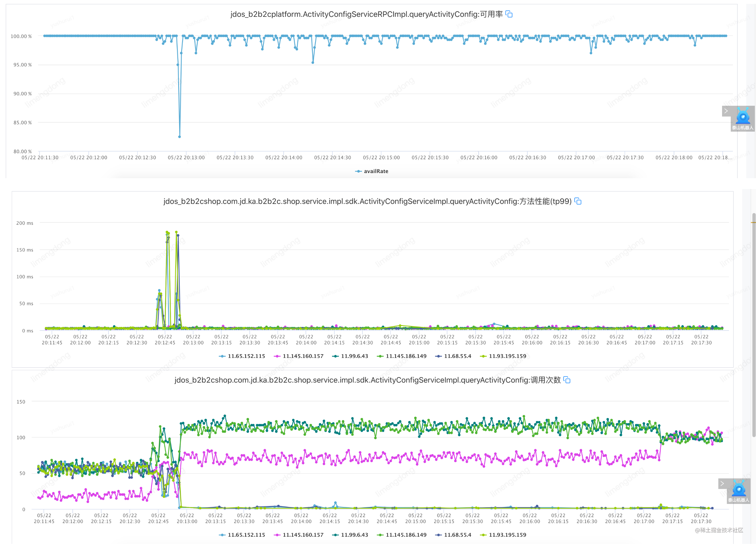The height and width of the screenshot is (546, 756).
Task: Toggle 11.93.195.159 series in call count chart
Action: [x=503, y=535]
